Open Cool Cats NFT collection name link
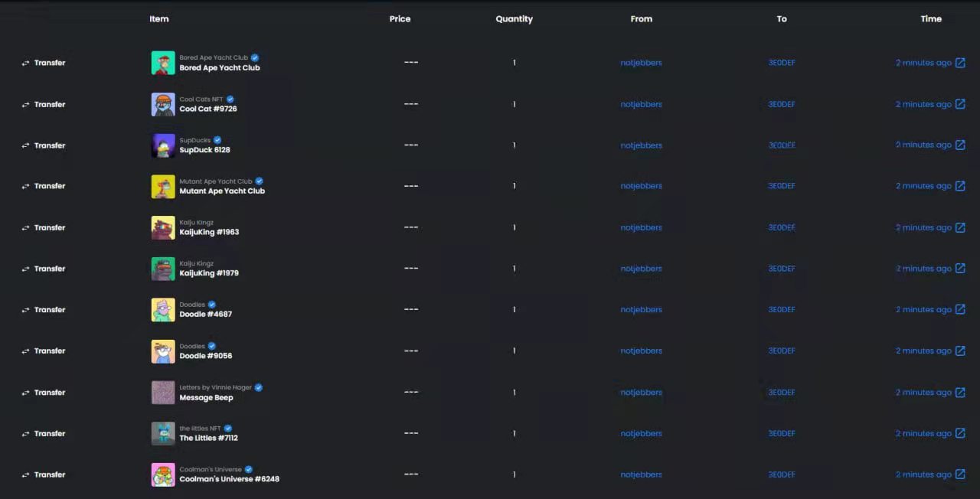Image resolution: width=980 pixels, height=499 pixels. [x=201, y=99]
